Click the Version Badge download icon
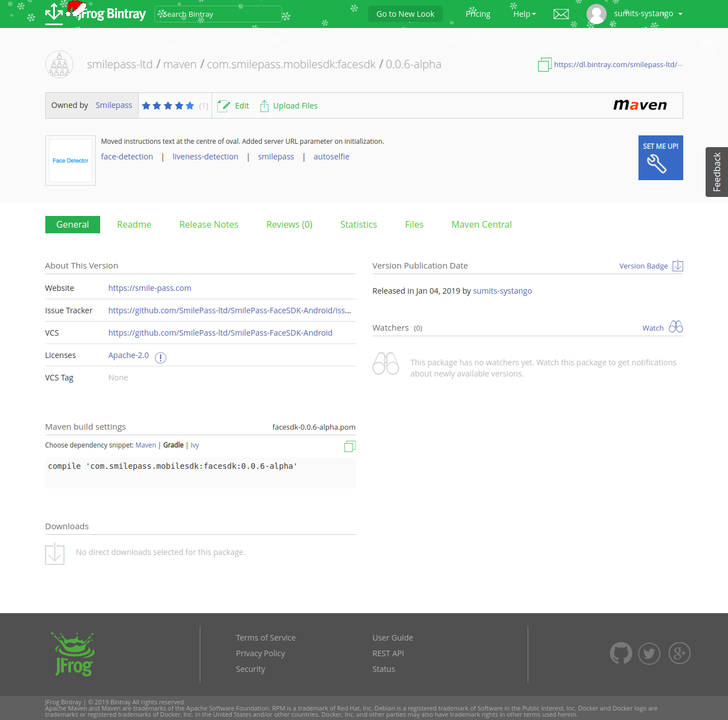Image resolution: width=728 pixels, height=720 pixels. point(678,266)
